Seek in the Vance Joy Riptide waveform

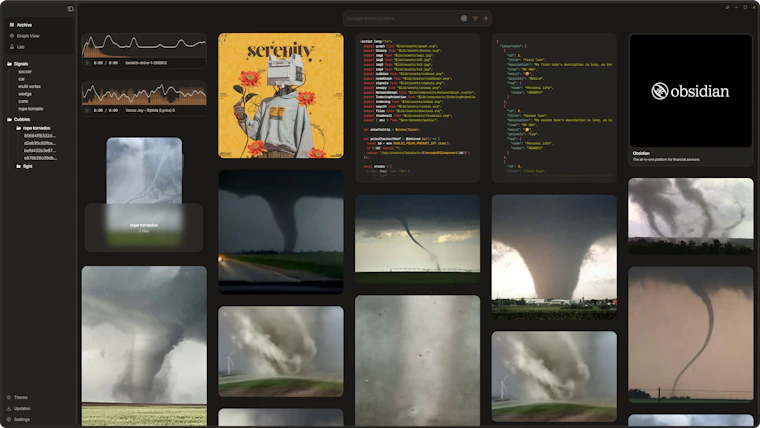(x=144, y=93)
